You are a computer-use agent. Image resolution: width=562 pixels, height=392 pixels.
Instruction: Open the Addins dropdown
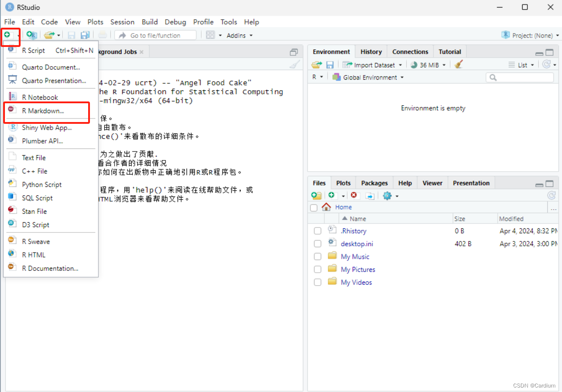click(239, 35)
